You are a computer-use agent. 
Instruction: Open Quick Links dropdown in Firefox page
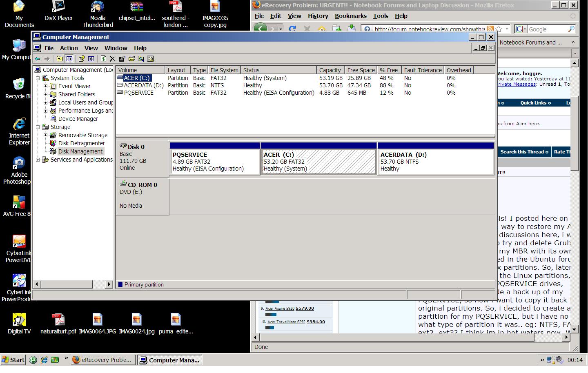[535, 103]
